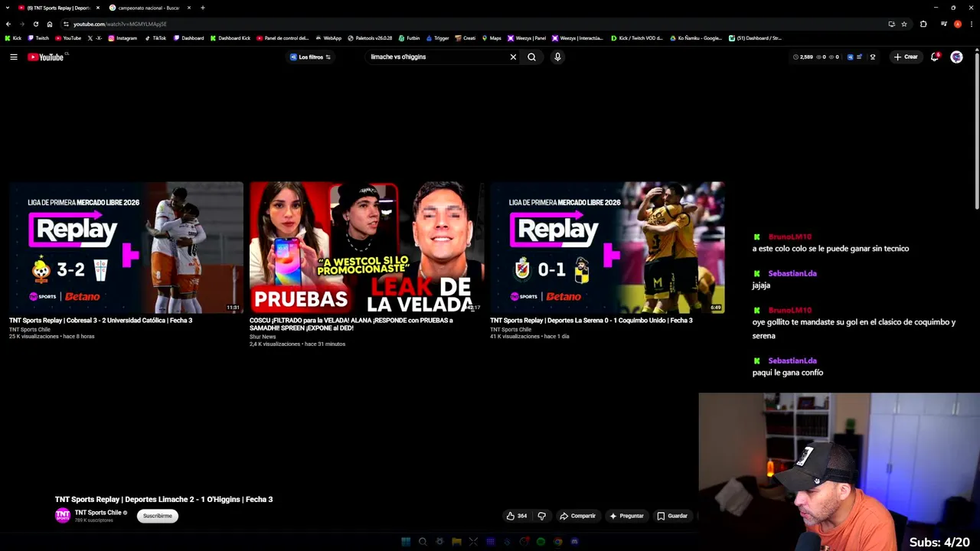
Task: View site information in the address bar
Action: [66, 24]
